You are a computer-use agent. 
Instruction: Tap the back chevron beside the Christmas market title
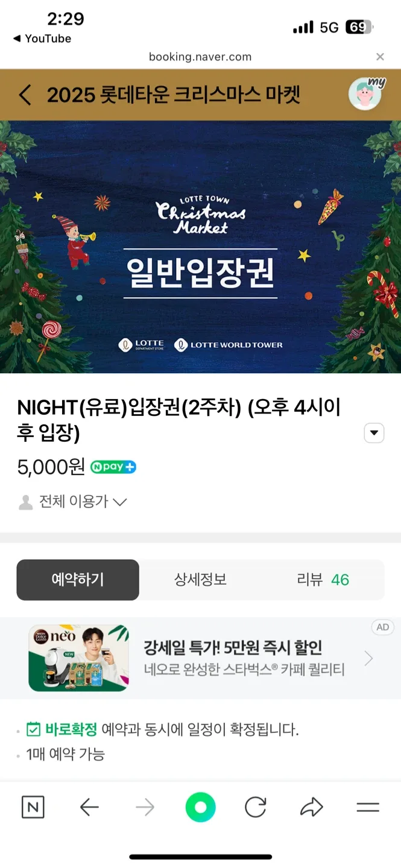(25, 95)
